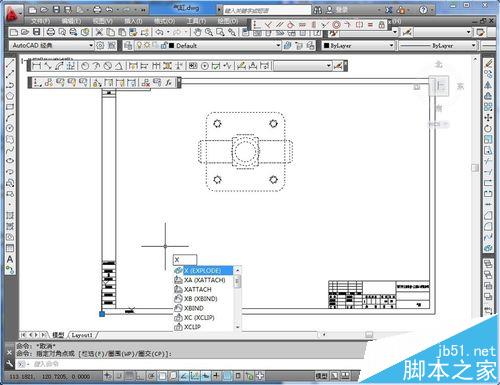Image resolution: width=500 pixels, height=385 pixels.
Task: Open the Default layer dropdown
Action: 278,45
